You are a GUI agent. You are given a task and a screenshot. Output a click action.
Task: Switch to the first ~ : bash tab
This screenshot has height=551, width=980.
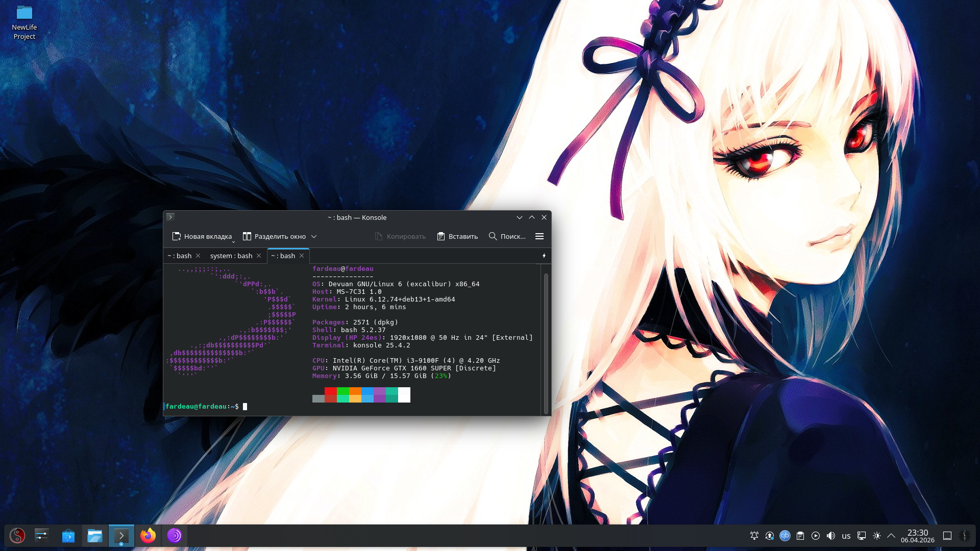point(179,256)
